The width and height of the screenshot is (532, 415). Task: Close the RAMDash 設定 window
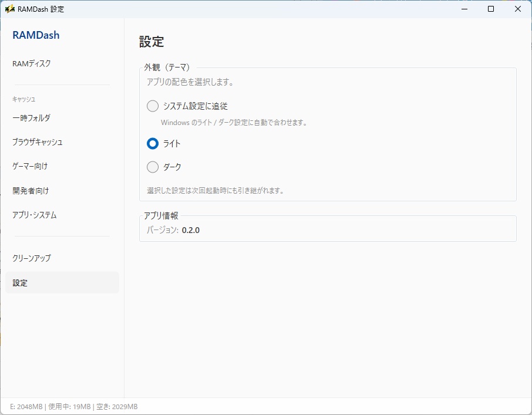pos(518,9)
